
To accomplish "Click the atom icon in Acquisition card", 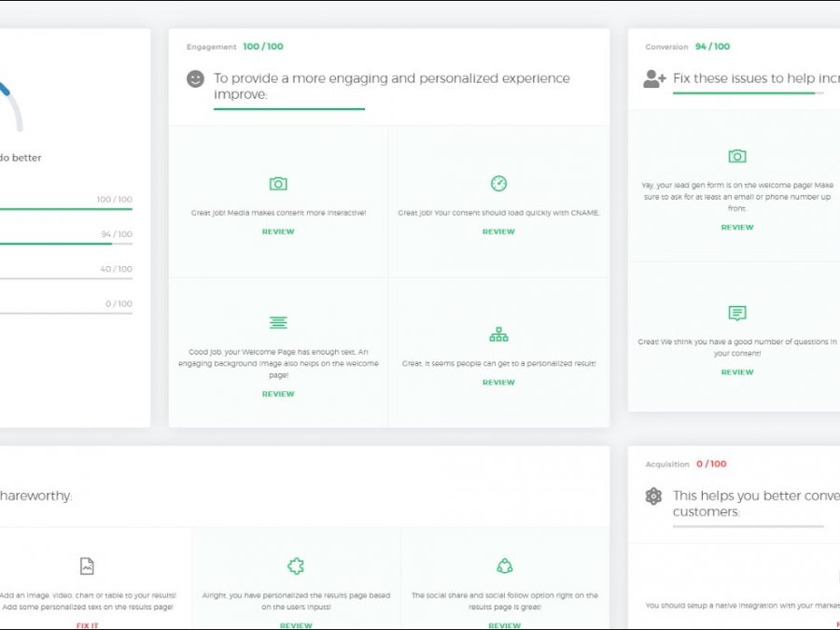I will [653, 497].
